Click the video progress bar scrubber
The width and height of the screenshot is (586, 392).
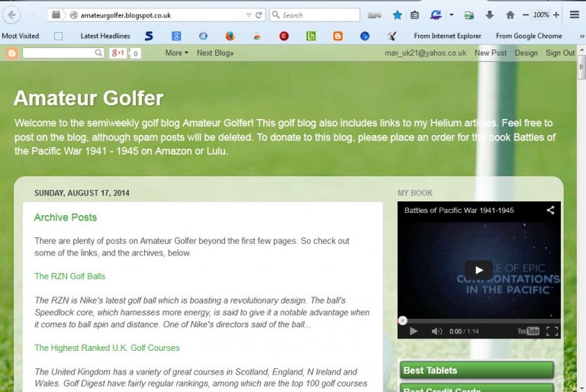pos(403,320)
